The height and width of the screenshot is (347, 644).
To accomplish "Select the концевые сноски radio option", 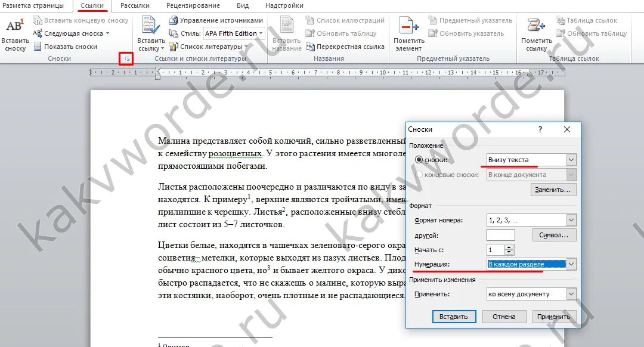I will coord(419,175).
